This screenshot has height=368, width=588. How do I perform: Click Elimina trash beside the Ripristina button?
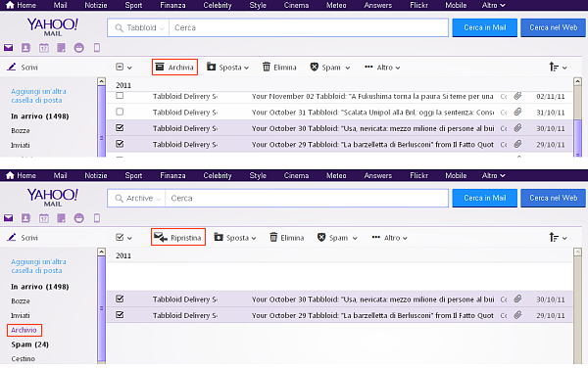tap(286, 238)
